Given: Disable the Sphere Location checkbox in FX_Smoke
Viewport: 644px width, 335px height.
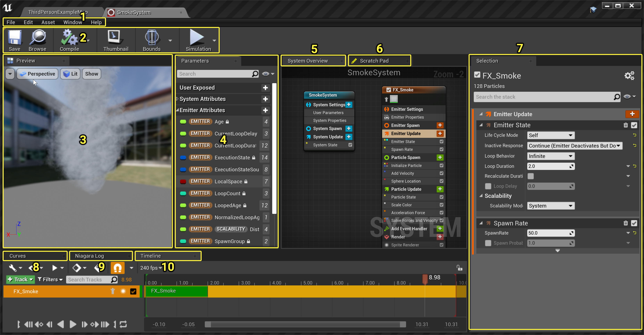Looking at the screenshot, I should 441,181.
